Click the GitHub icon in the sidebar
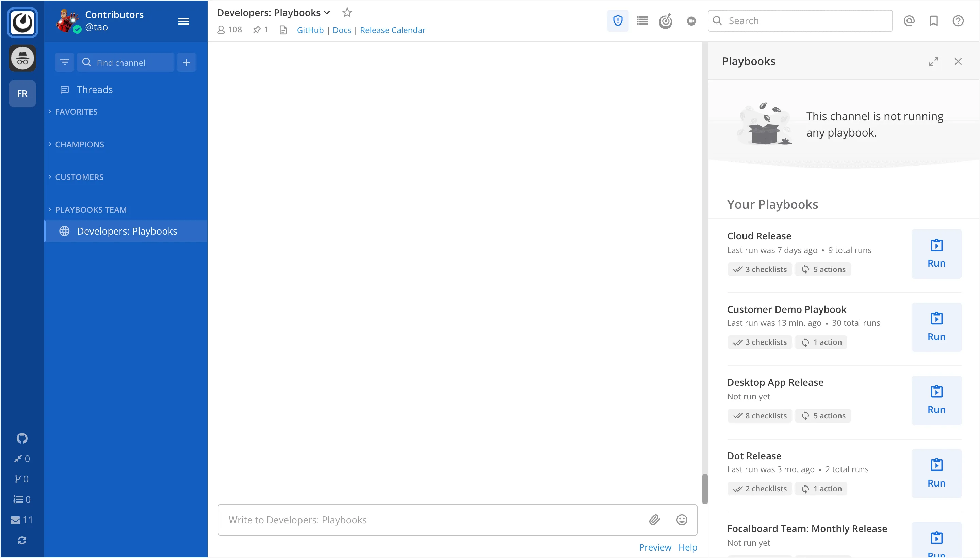The height and width of the screenshot is (558, 980). coord(22,438)
